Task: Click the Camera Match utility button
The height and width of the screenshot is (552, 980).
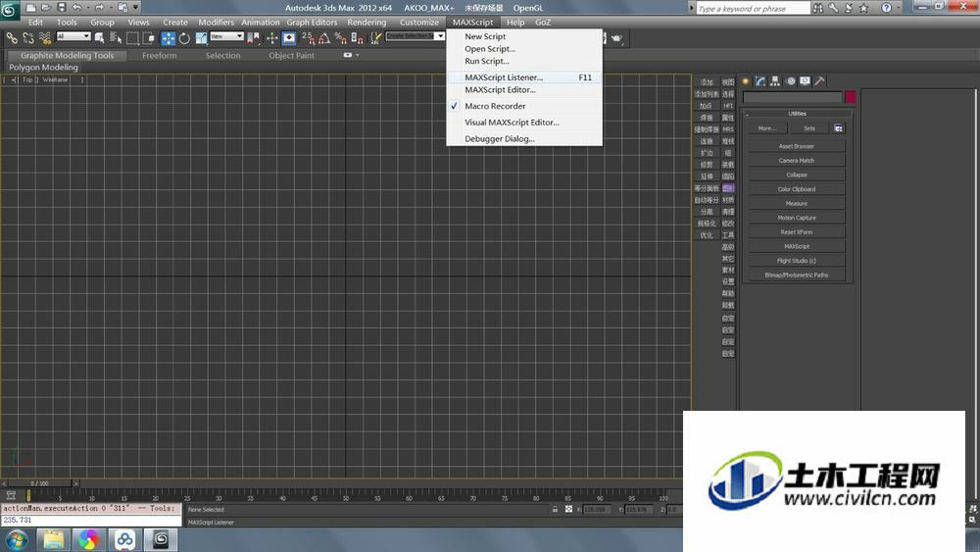Action: 797,161
